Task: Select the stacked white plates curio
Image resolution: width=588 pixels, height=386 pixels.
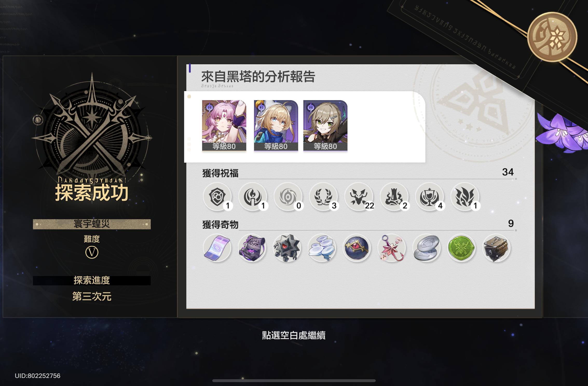Action: click(322, 248)
